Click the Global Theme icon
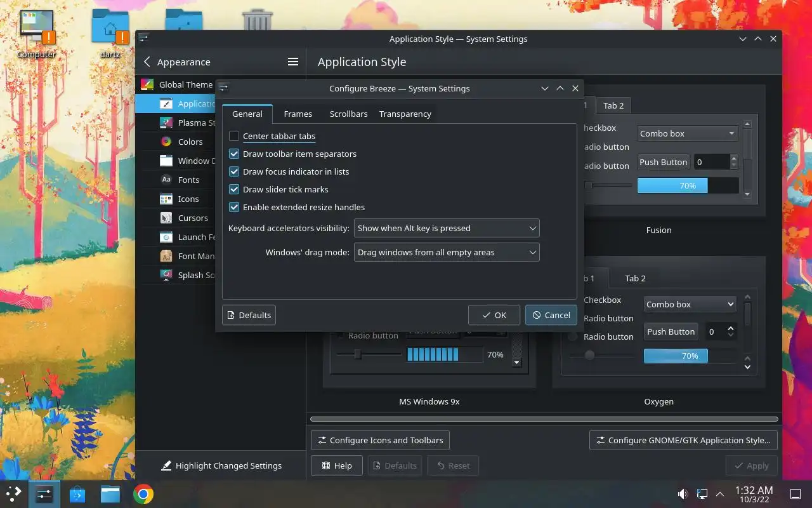Image resolution: width=812 pixels, height=508 pixels. pyautogui.click(x=147, y=84)
